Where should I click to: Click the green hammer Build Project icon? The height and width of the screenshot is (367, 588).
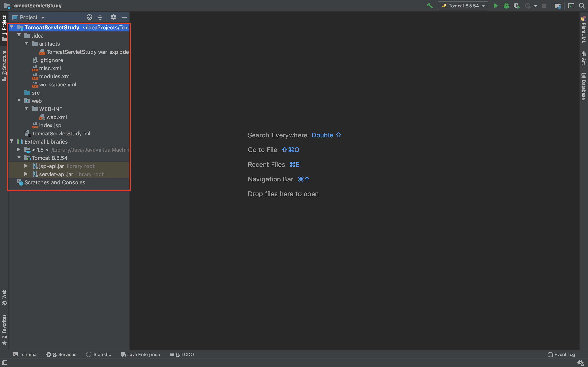coord(430,6)
